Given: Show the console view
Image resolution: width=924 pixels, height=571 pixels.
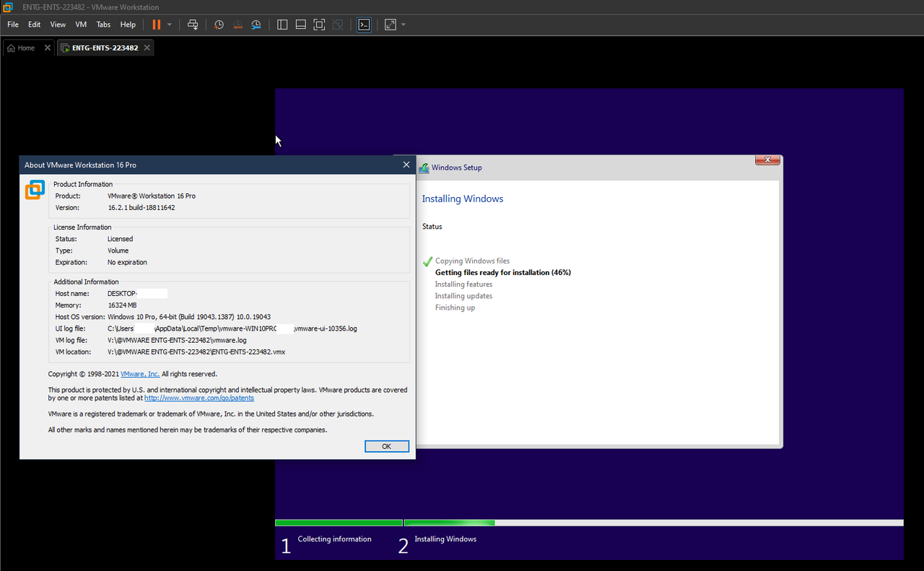Looking at the screenshot, I should click(x=365, y=25).
